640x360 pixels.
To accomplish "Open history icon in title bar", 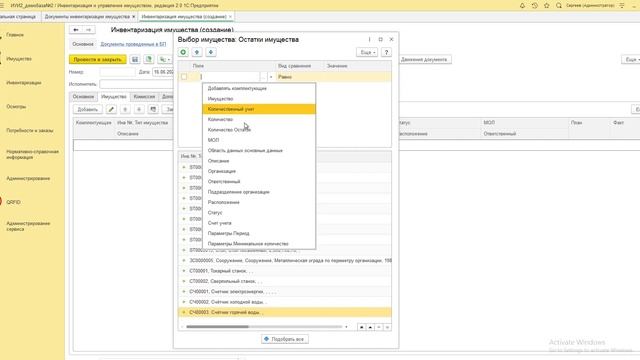I will 534,5.
